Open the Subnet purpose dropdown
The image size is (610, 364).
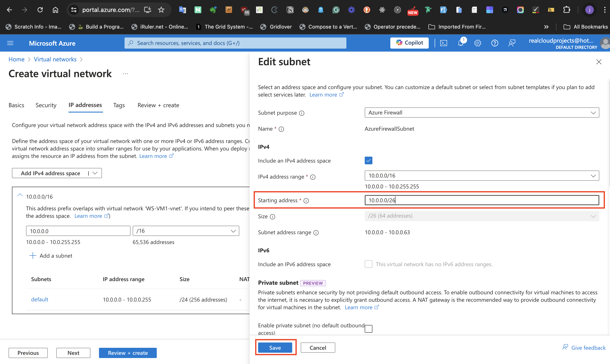tap(482, 113)
